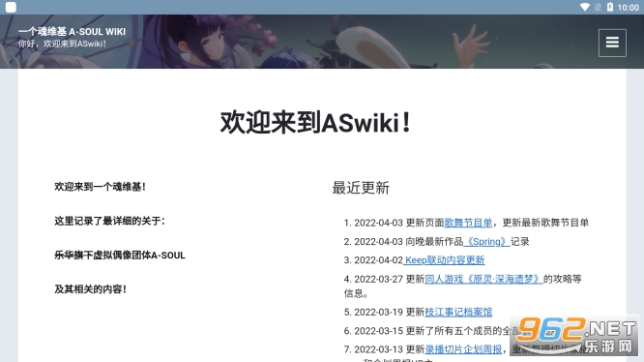644x362 pixels.
Task: Click the 2022-03-15 更新了所有五个成员 entry
Action: pos(431,331)
